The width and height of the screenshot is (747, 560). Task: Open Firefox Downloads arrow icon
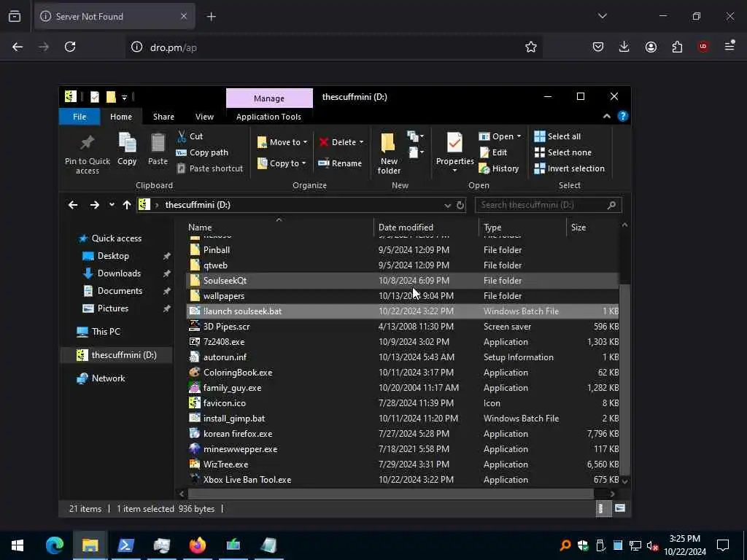[x=624, y=47]
